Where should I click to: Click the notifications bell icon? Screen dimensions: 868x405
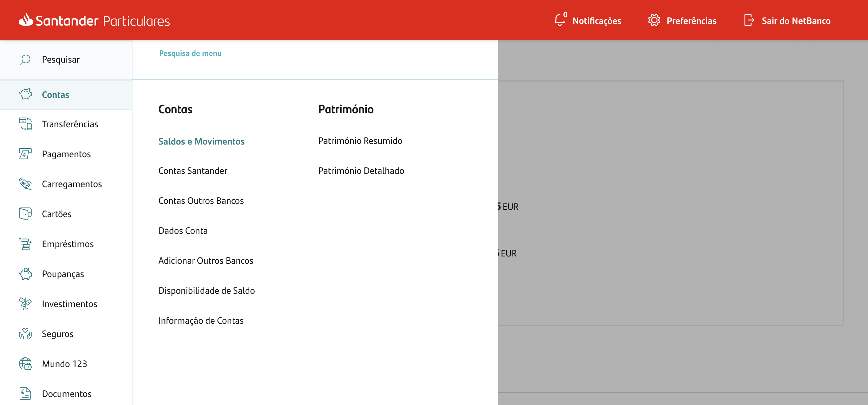click(559, 20)
